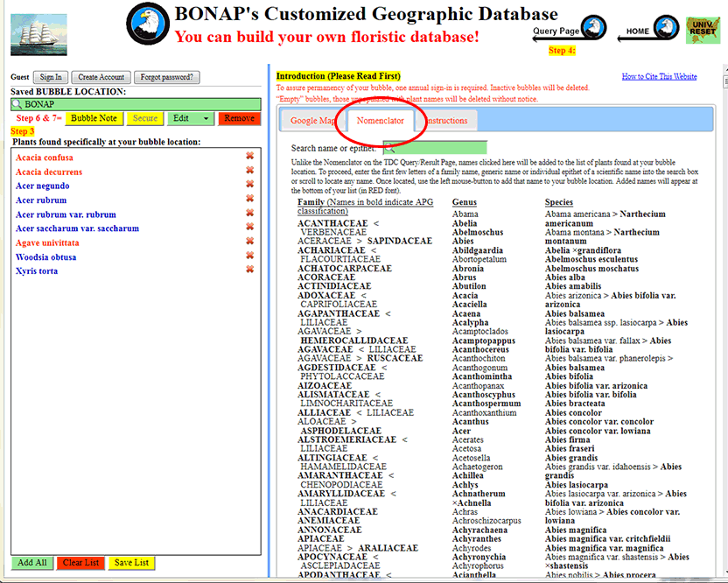
Task: Click the Achillea genus name
Action: coord(468,475)
